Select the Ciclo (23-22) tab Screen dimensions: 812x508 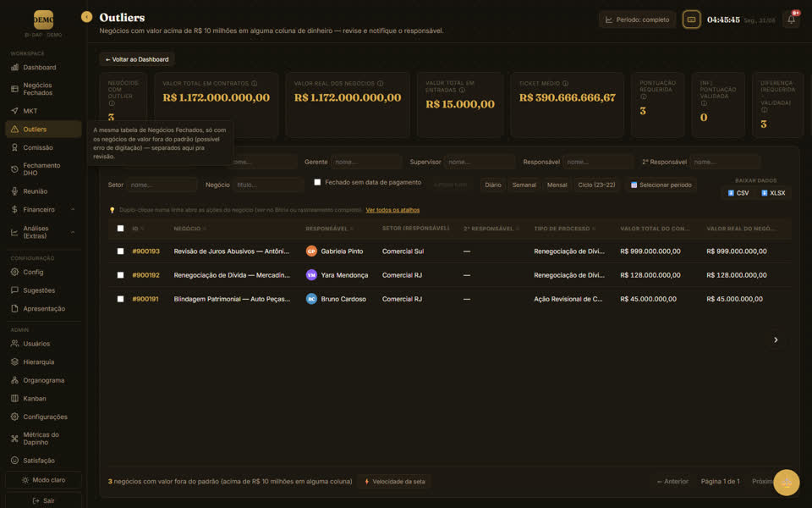[x=596, y=185]
